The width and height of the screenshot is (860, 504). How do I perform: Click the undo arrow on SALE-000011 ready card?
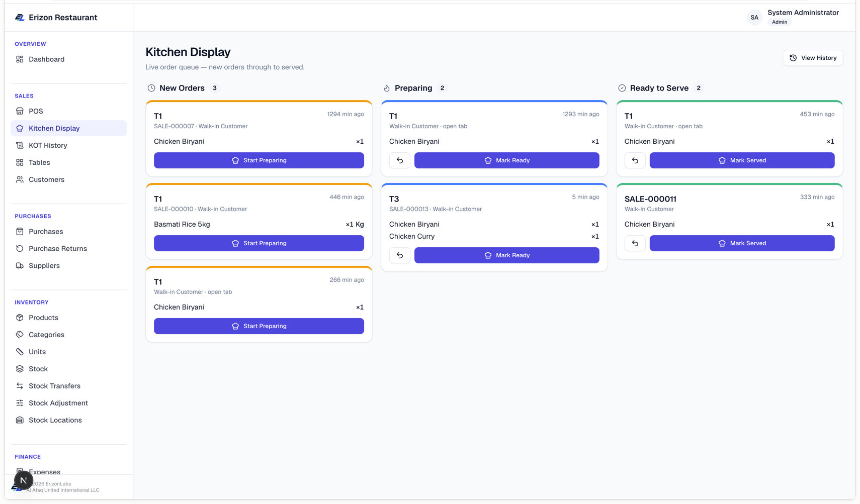click(x=635, y=243)
